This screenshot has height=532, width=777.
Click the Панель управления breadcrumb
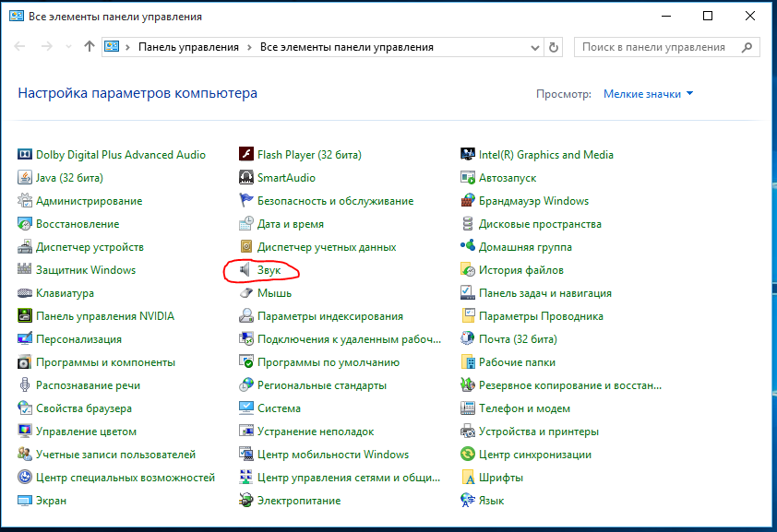(188, 47)
